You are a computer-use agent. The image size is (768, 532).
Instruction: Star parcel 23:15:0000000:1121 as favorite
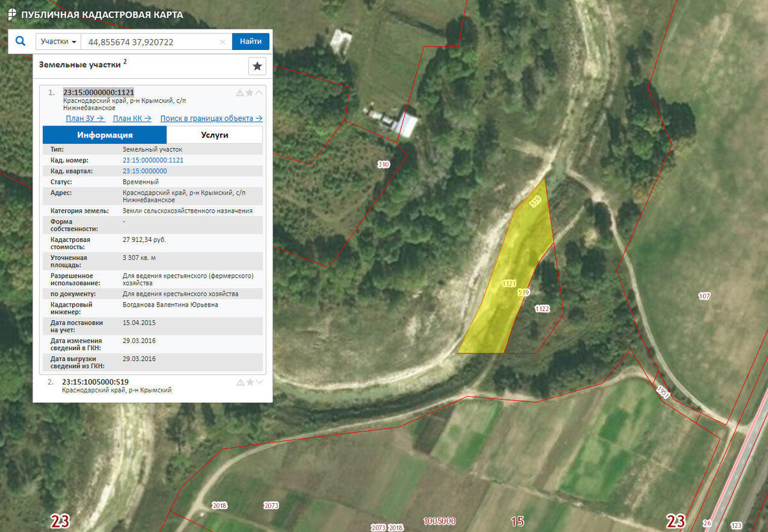[250, 93]
